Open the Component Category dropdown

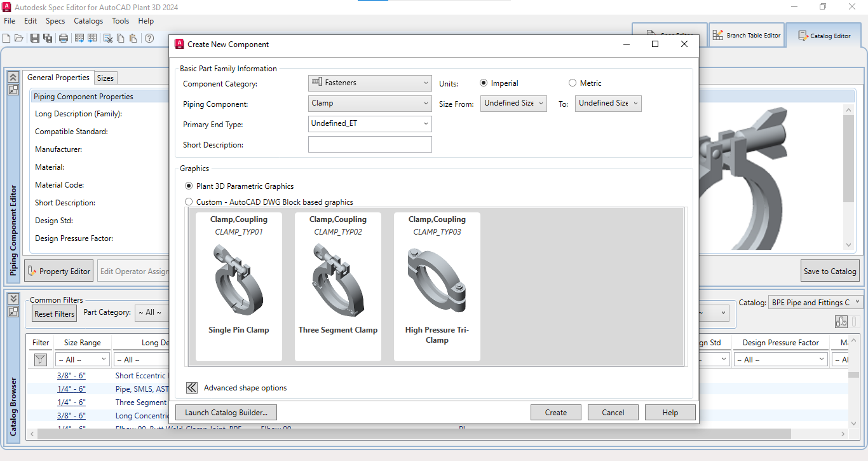370,83
